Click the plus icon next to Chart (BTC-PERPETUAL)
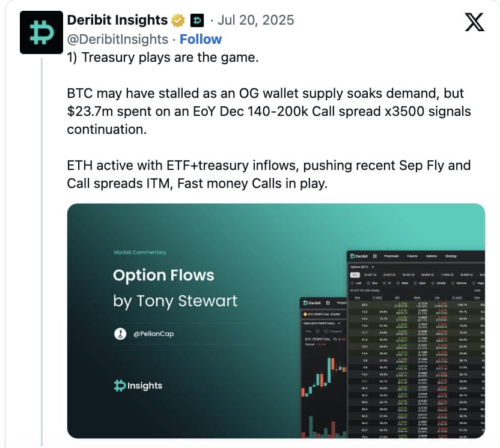The width and height of the screenshot is (500, 448). pos(339,324)
